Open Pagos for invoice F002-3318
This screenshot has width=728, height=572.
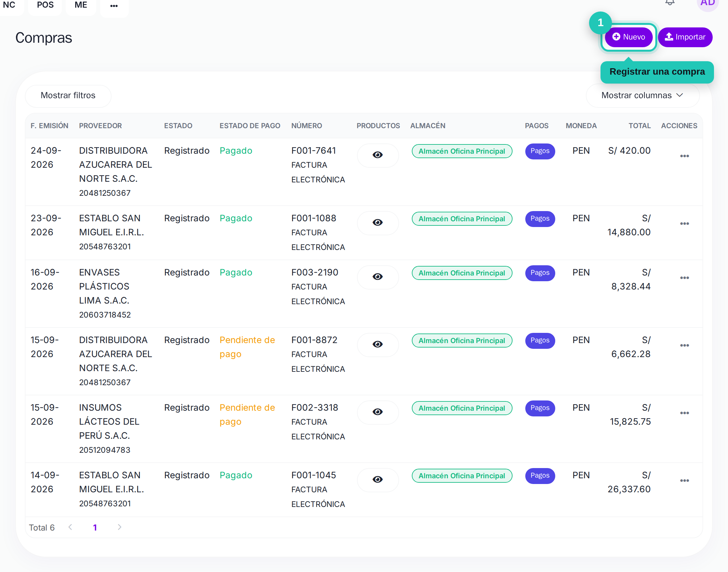point(540,408)
